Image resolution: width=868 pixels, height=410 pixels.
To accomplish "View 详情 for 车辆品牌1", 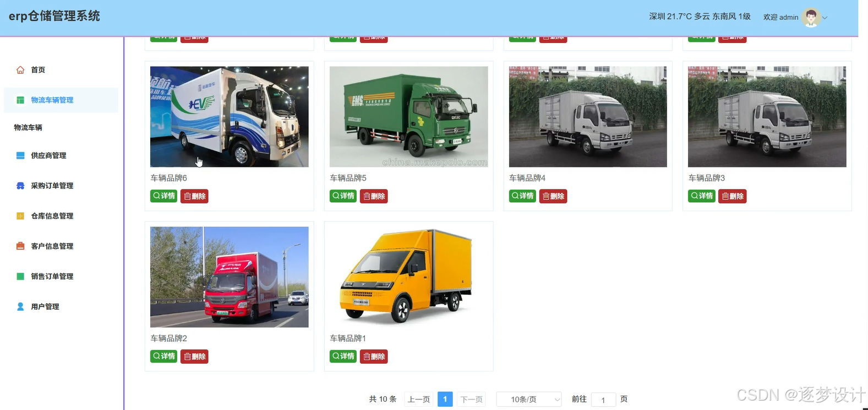I will coord(343,357).
